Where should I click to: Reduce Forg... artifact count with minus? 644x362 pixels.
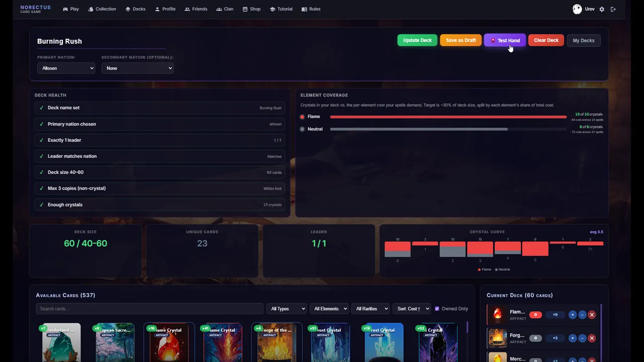[582, 338]
